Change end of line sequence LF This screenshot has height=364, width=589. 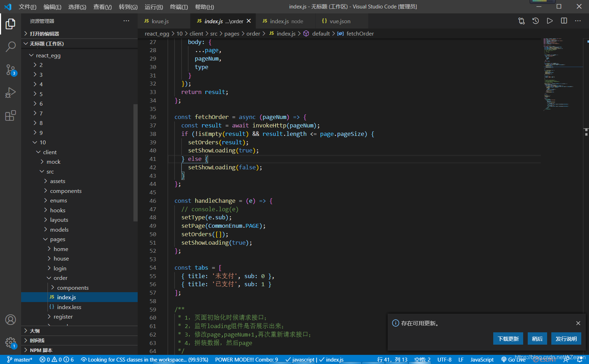coord(461,359)
